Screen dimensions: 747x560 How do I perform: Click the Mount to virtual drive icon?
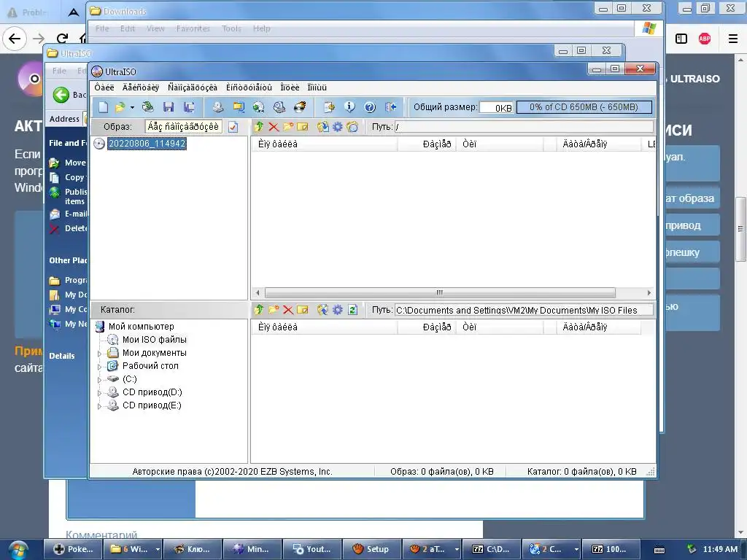[279, 107]
